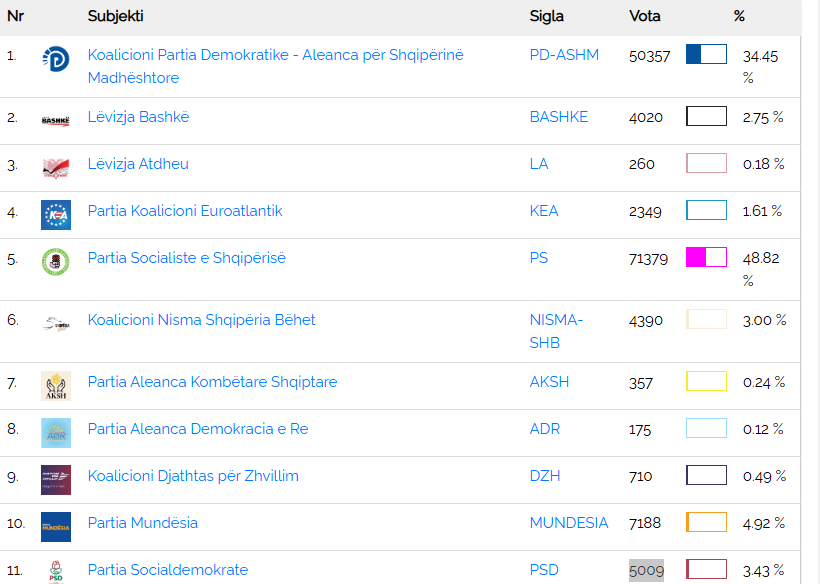Click the Vota column header
This screenshot has height=584, width=820.
(x=644, y=16)
